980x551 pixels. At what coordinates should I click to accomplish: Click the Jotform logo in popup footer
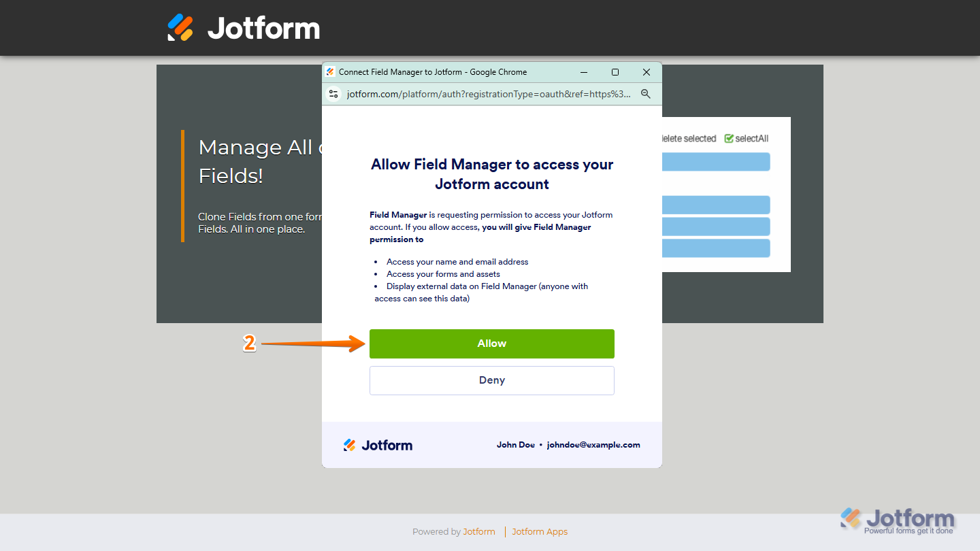tap(378, 445)
